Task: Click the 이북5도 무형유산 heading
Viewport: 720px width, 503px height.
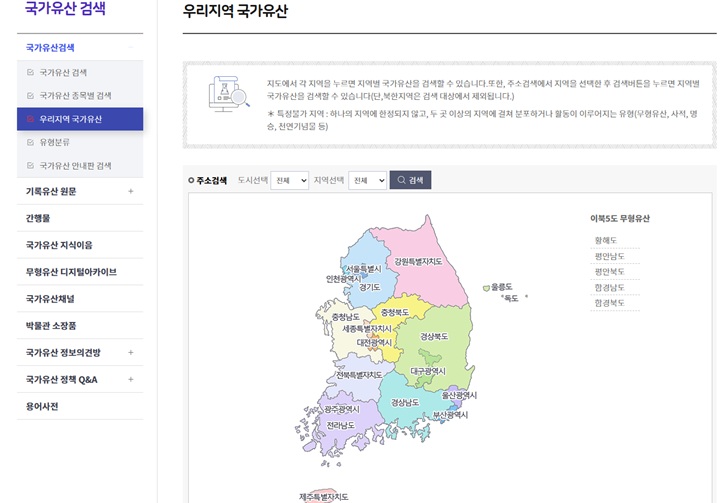Action: tap(620, 219)
